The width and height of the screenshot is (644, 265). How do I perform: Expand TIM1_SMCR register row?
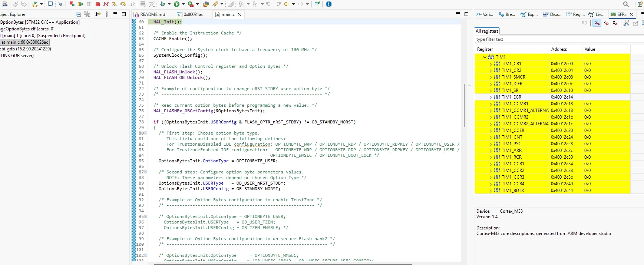491,77
